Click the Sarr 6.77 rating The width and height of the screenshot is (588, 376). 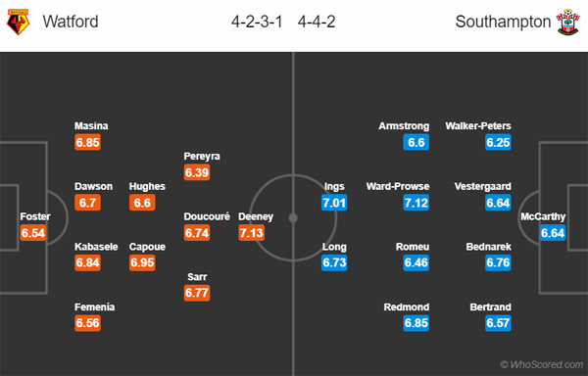tap(197, 293)
